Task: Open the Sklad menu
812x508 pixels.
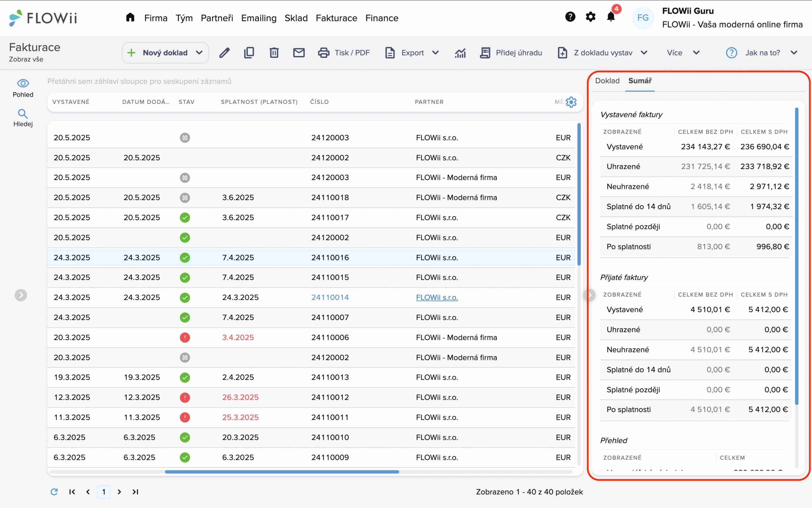Action: (296, 18)
